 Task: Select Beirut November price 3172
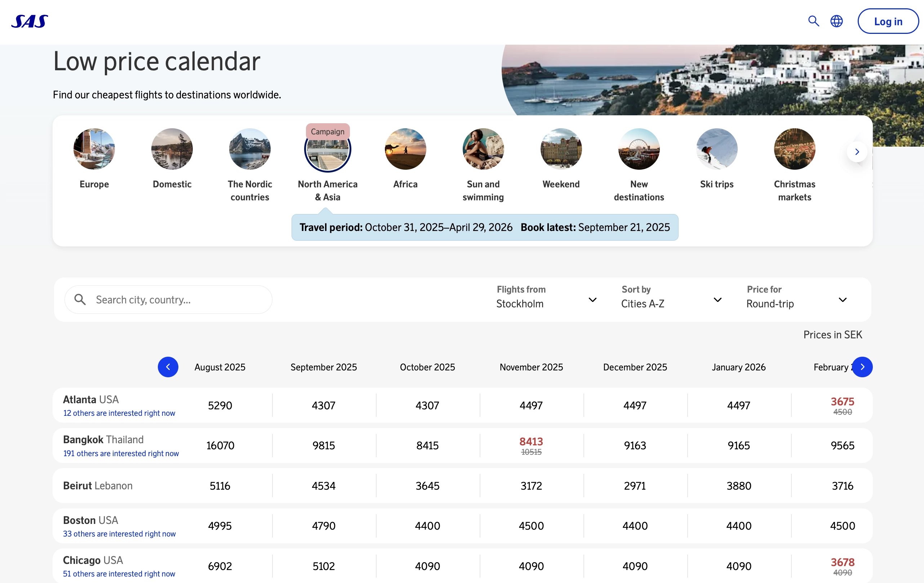531,486
